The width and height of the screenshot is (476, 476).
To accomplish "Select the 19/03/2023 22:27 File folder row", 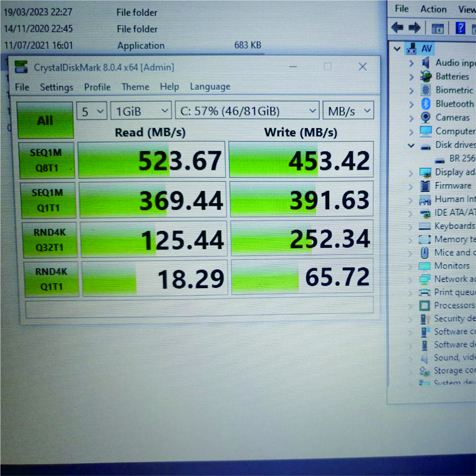I will pos(80,12).
